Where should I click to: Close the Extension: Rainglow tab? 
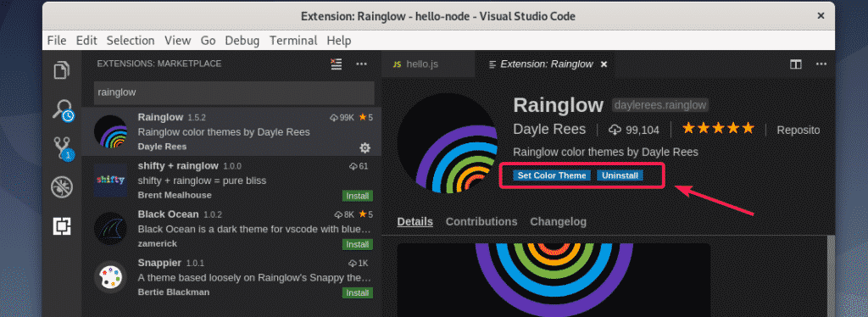click(604, 64)
